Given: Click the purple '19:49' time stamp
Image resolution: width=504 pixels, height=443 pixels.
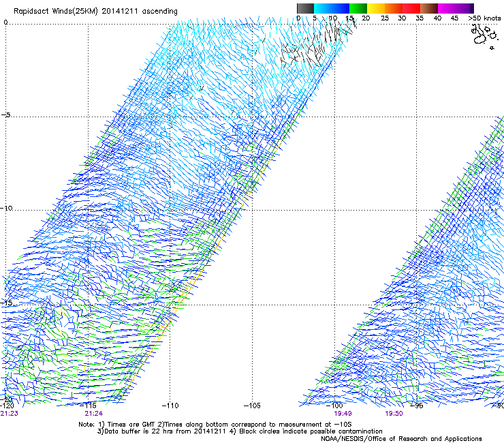Looking at the screenshot, I should [x=343, y=413].
